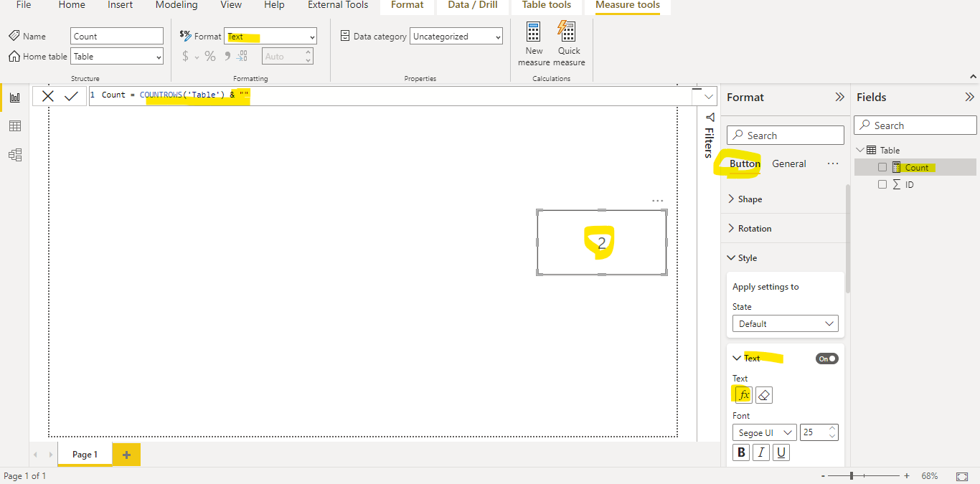Go to the previous page arrow
Image resolution: width=980 pixels, height=484 pixels.
35,455
